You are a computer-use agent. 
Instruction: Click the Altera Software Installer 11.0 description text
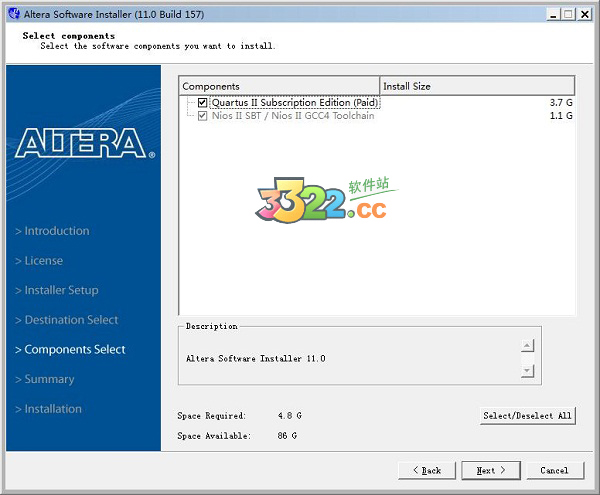click(x=256, y=359)
